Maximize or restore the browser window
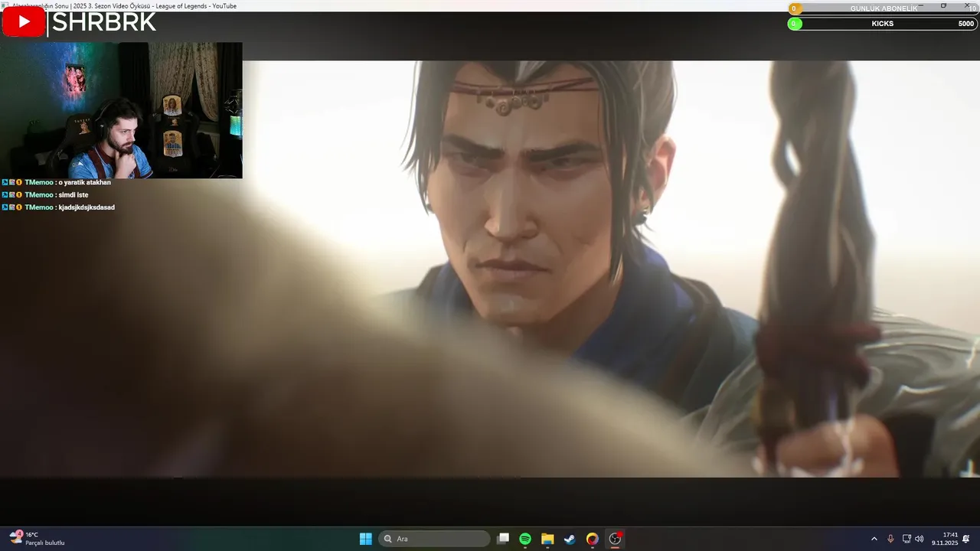 pyautogui.click(x=943, y=5)
